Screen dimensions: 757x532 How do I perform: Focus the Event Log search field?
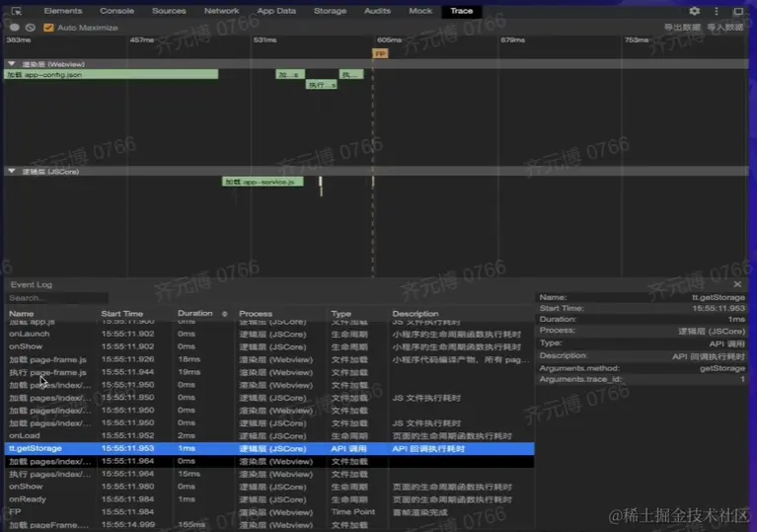57,298
